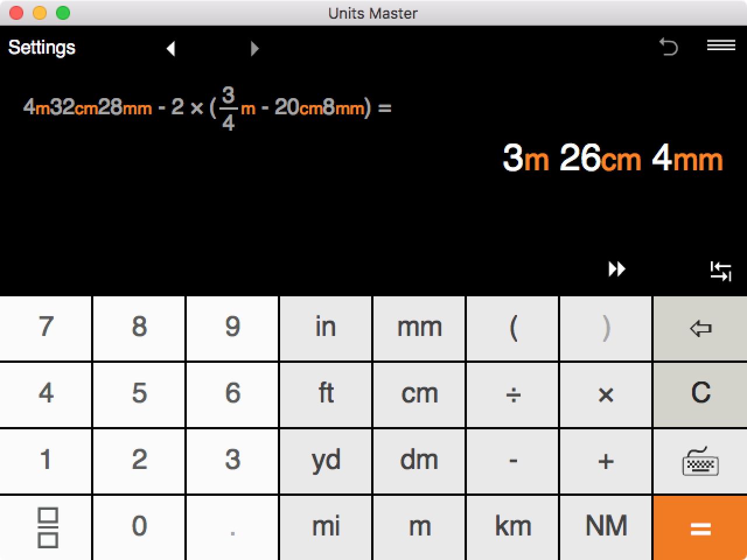Clear the entry with the C key
This screenshot has width=747, height=560.
700,395
